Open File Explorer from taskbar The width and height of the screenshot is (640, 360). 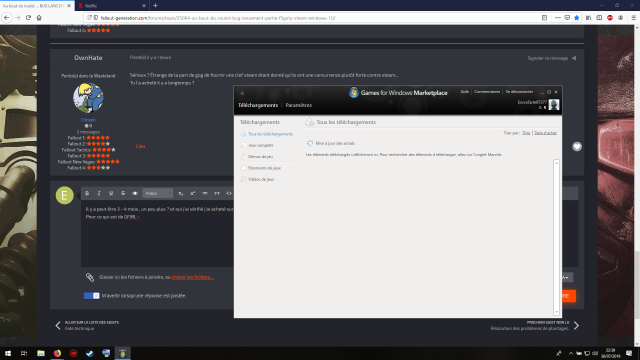[41, 353]
